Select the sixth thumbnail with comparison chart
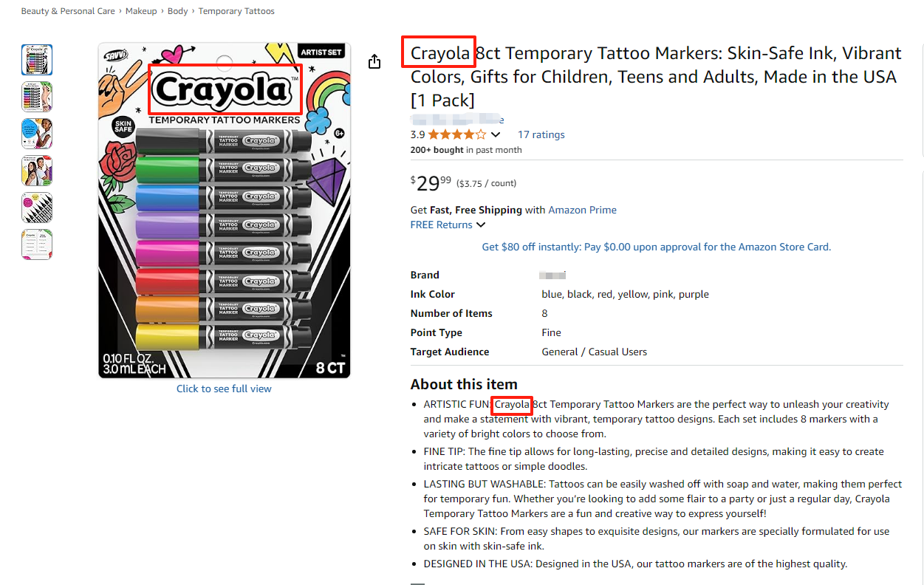 tap(37, 244)
